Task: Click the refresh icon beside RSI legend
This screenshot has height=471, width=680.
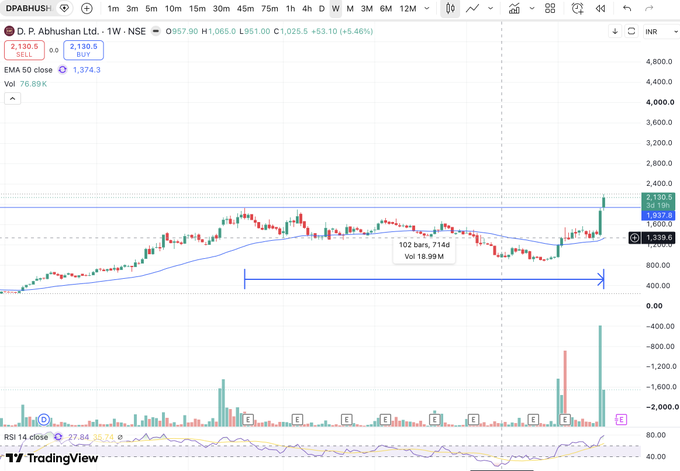Action: [58, 437]
